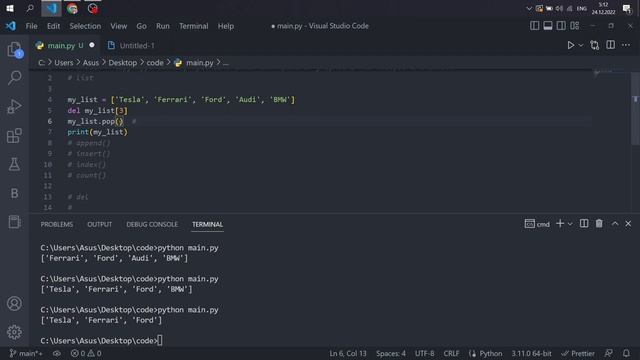The width and height of the screenshot is (640, 360).
Task: Open notifications bell in status bar
Action: click(x=626, y=353)
